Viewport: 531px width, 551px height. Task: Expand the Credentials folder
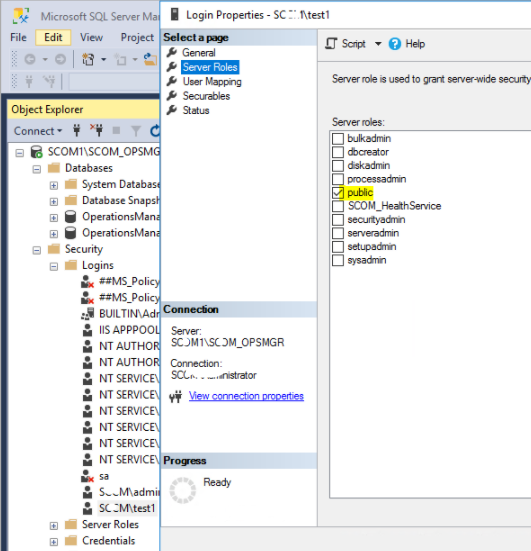pos(54,542)
